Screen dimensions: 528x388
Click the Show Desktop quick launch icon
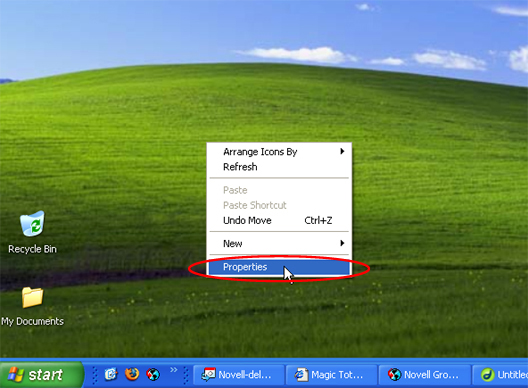[111, 374]
